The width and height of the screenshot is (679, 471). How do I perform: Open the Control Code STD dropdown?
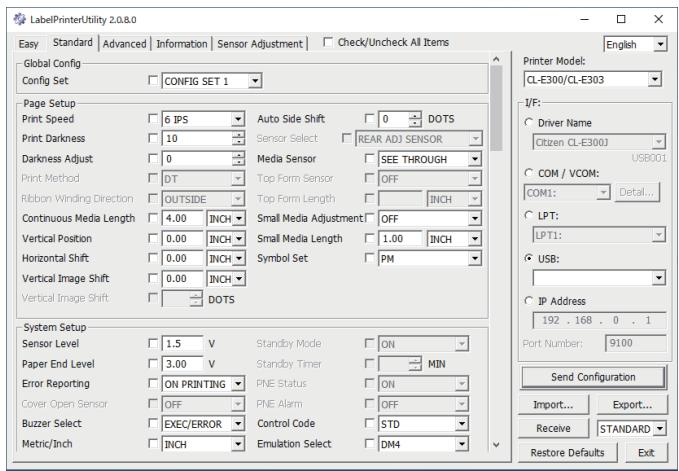423,424
